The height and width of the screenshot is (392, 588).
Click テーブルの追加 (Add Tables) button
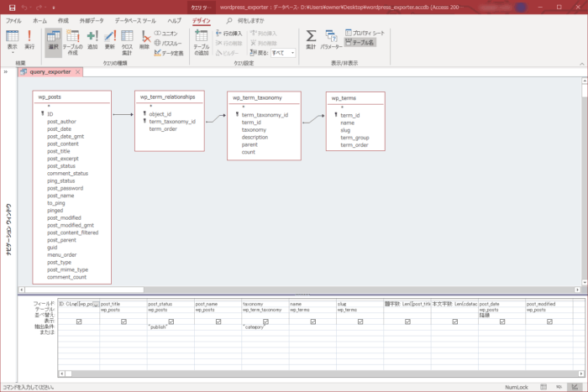click(x=202, y=42)
